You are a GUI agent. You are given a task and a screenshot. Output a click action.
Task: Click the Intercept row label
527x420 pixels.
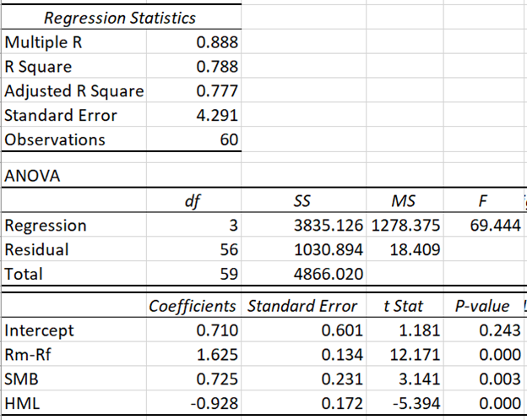(39, 330)
